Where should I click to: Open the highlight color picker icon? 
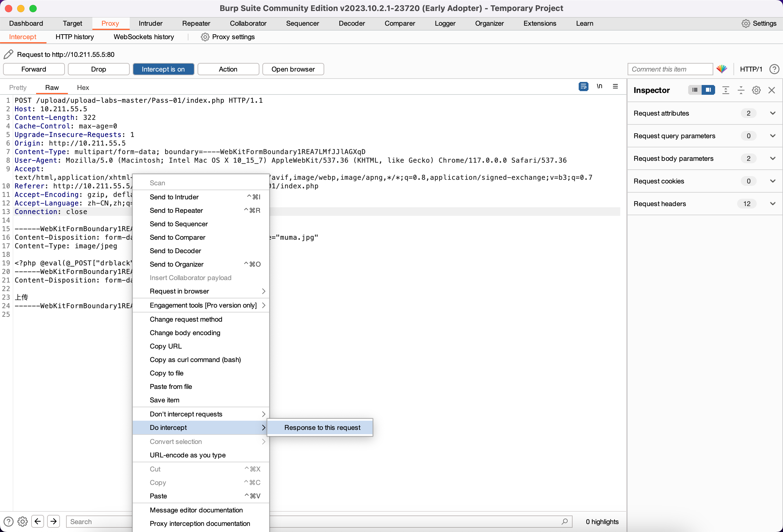[721, 69]
